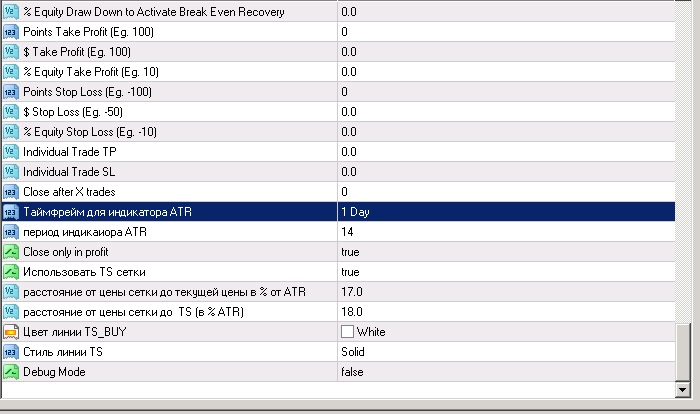Select 'Individual Trade SL' label
Screen dimensions: 700x414
[69, 172]
